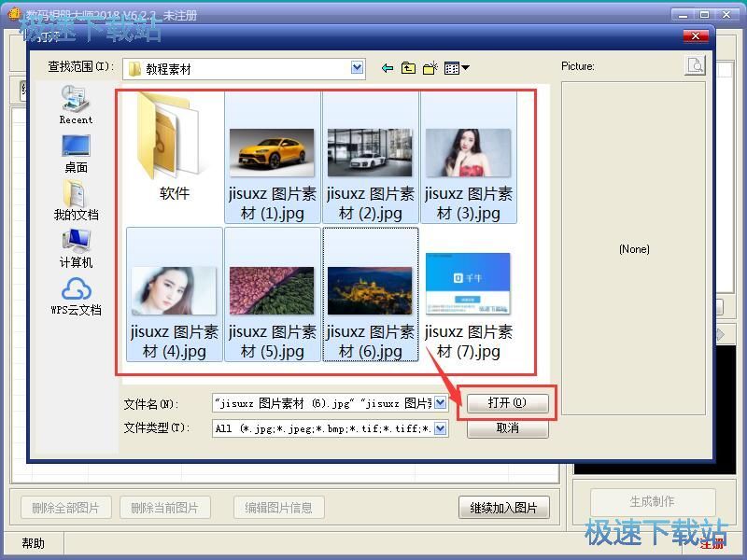Click 删除当前图片 in the main window

coord(165,508)
